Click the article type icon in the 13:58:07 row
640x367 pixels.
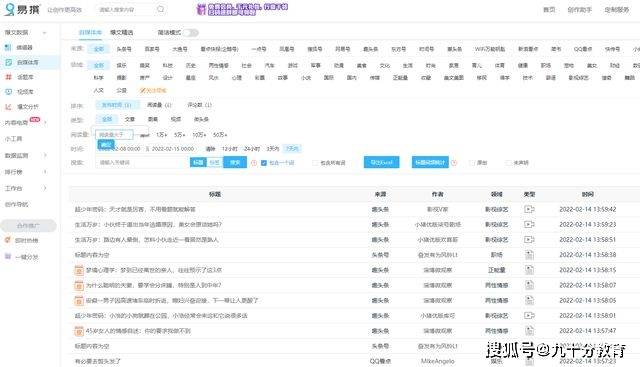click(529, 285)
